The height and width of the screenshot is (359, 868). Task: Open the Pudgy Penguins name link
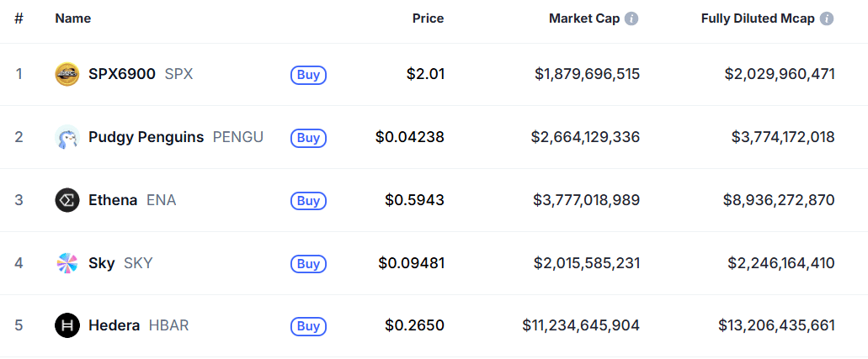click(x=146, y=137)
